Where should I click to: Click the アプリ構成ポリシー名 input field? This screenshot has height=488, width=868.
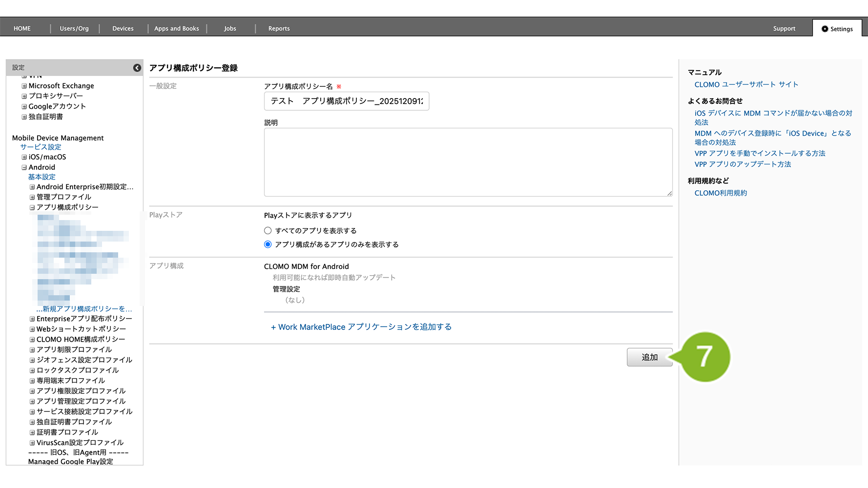pos(346,101)
